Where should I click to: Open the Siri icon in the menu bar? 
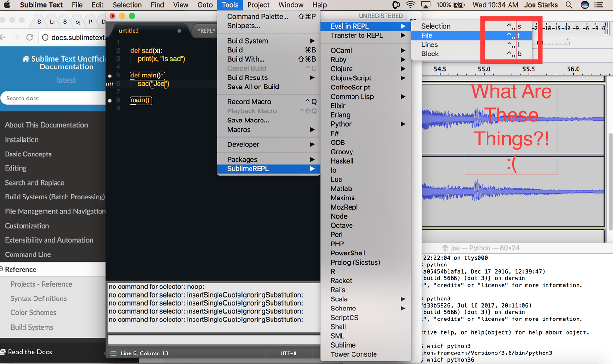pyautogui.click(x=585, y=5)
